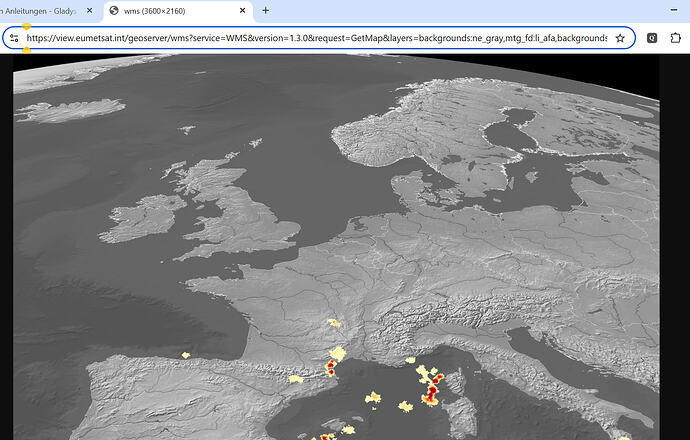Viewport: 690px width, 440px height.
Task: Click the dark square extension icon beside the star
Action: pos(652,38)
